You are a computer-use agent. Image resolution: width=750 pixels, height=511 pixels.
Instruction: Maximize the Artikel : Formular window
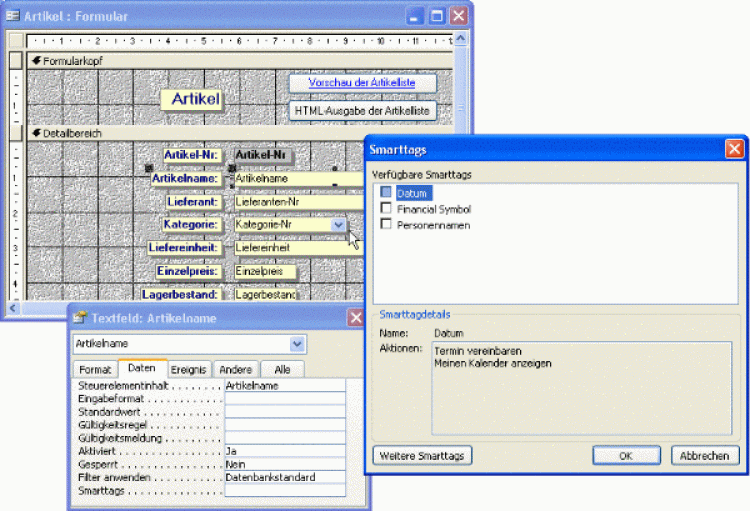coord(436,16)
